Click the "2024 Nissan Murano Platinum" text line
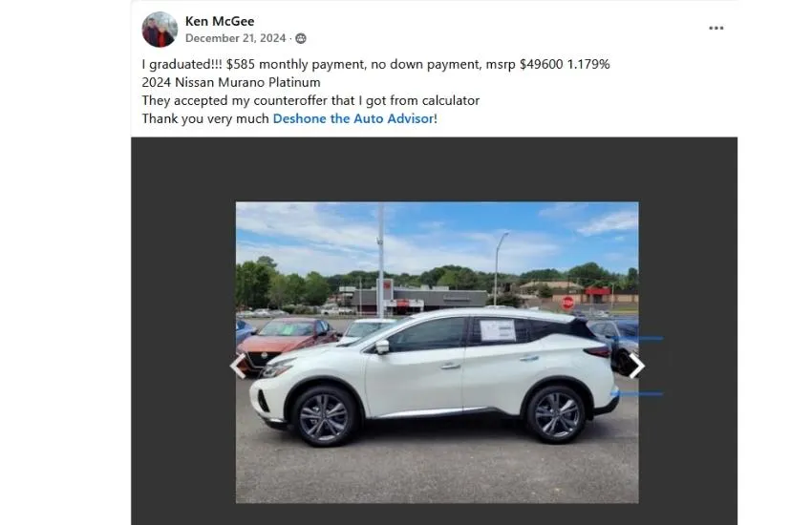Image resolution: width=812 pixels, height=525 pixels. (x=231, y=82)
